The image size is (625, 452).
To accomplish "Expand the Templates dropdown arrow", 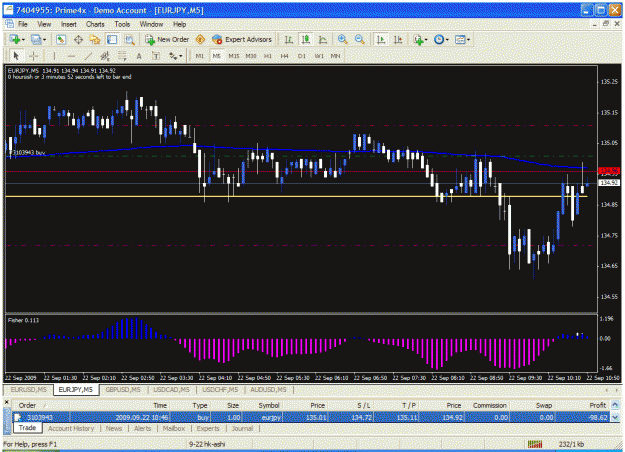I will click(468, 39).
